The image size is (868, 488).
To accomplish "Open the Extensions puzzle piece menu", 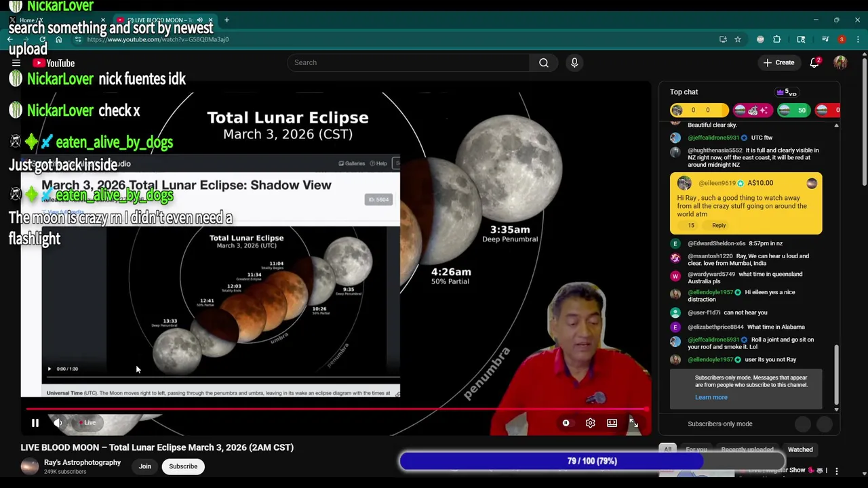I will (777, 39).
